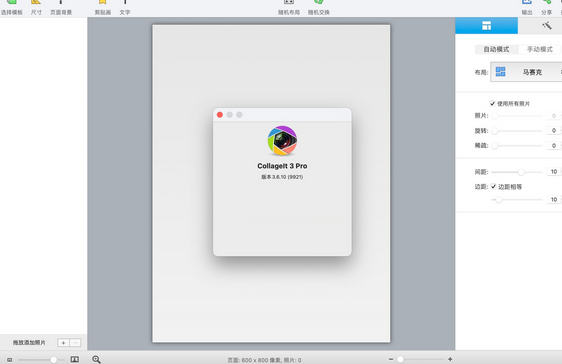This screenshot has height=364, width=562.
Task: Click the large thumbnail size icon
Action: (75, 359)
